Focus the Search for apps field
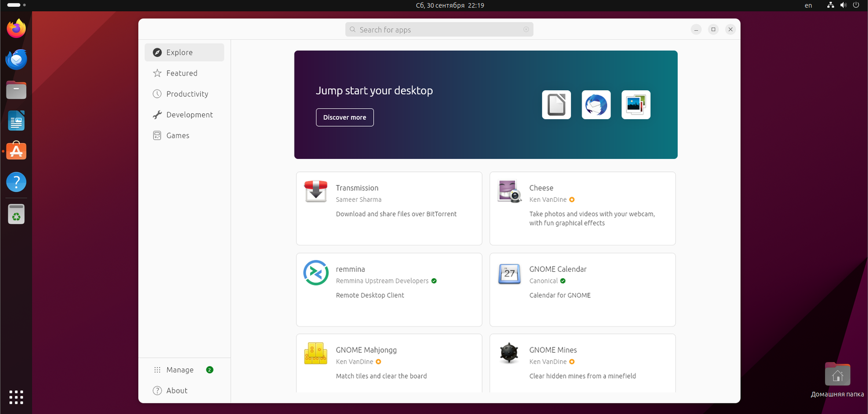 (x=439, y=29)
